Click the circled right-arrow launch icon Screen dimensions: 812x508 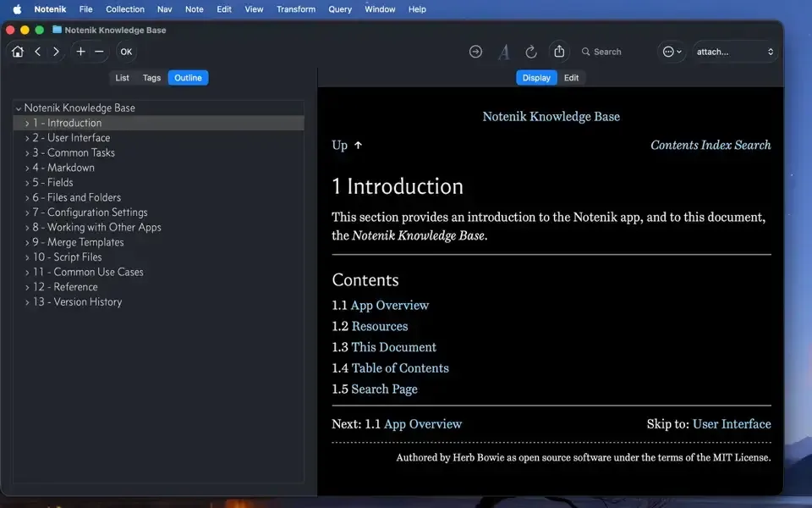click(475, 52)
